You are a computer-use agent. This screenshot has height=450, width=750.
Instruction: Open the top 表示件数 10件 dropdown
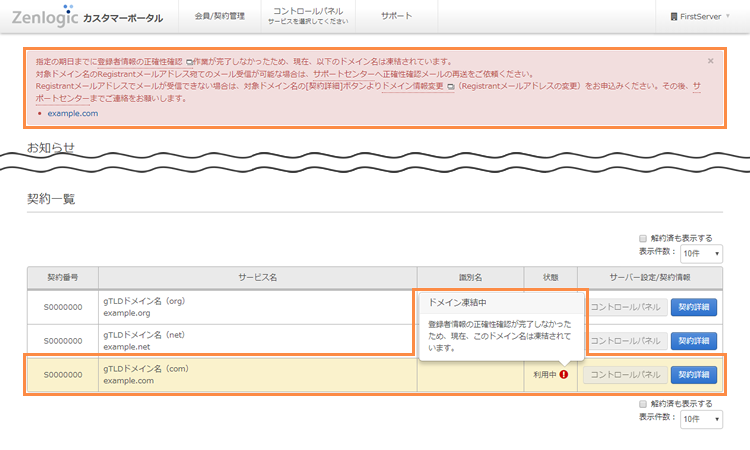701,254
